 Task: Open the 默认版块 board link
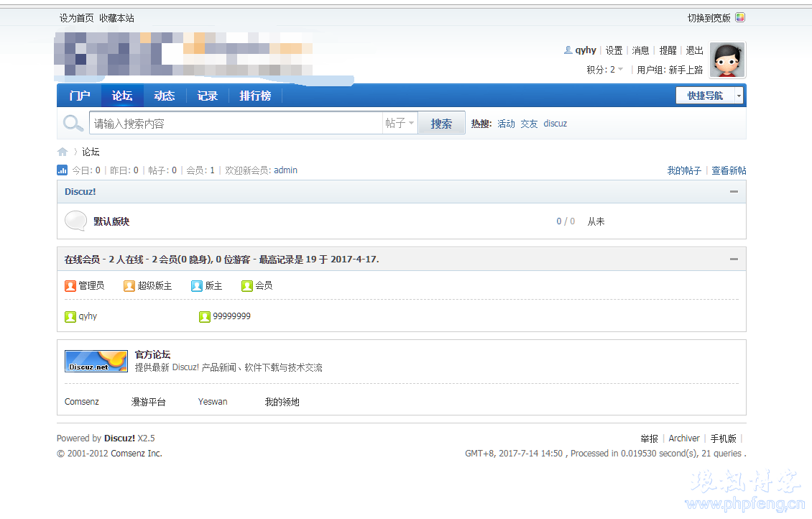(x=111, y=221)
